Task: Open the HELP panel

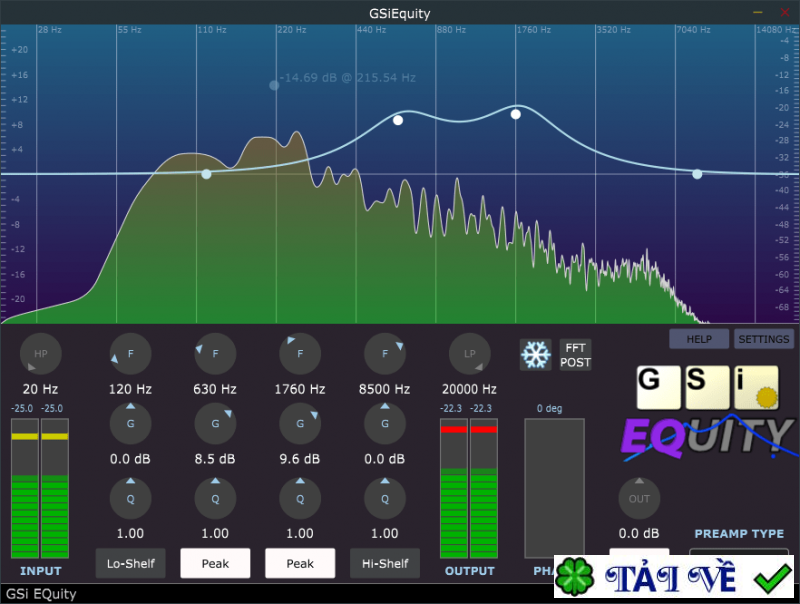Action: 700,339
